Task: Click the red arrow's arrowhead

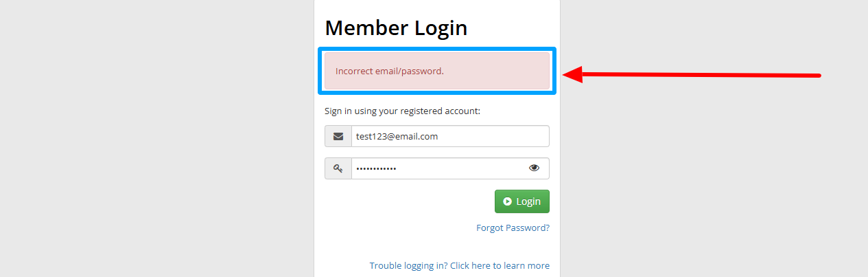Action: coord(574,74)
